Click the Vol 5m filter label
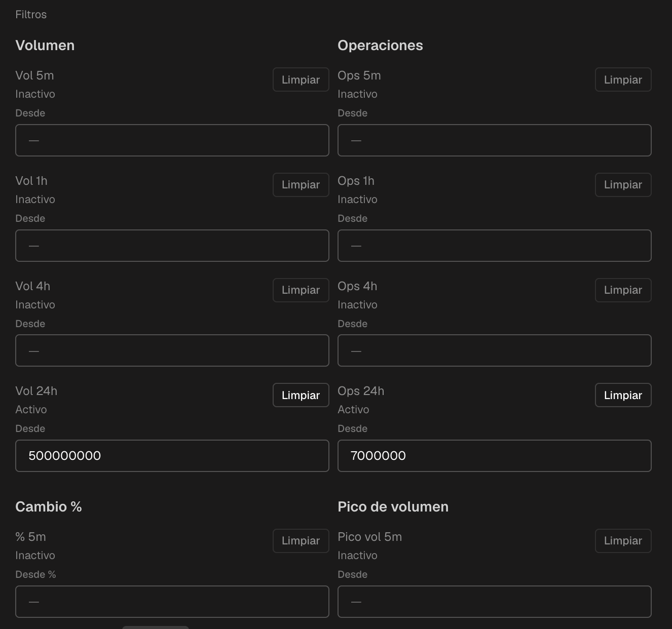Image resolution: width=672 pixels, height=629 pixels. click(x=34, y=75)
